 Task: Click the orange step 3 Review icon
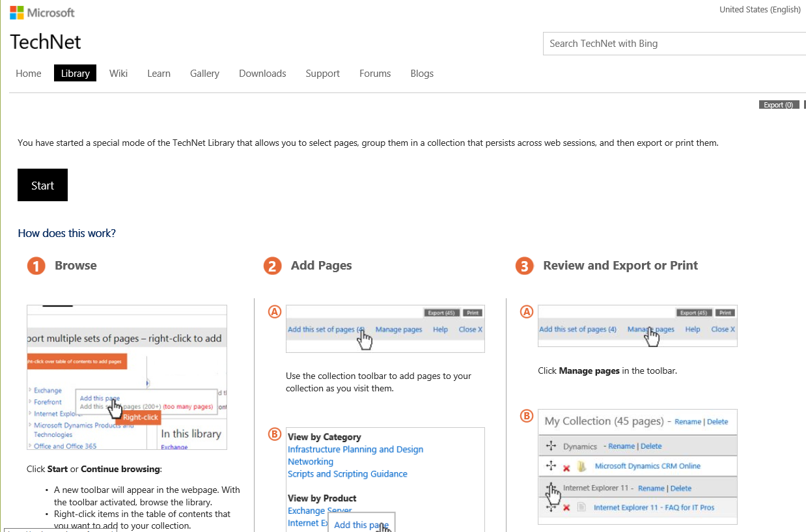click(x=524, y=266)
